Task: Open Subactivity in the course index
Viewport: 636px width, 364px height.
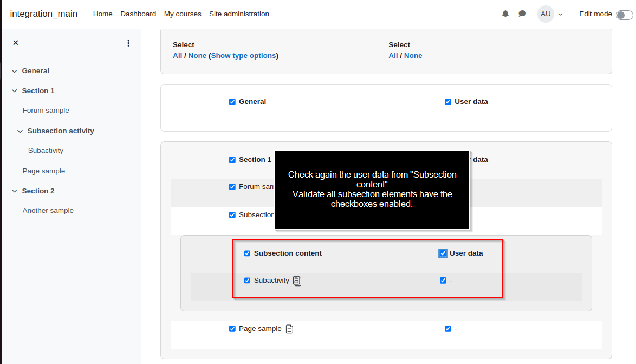Action: [46, 151]
